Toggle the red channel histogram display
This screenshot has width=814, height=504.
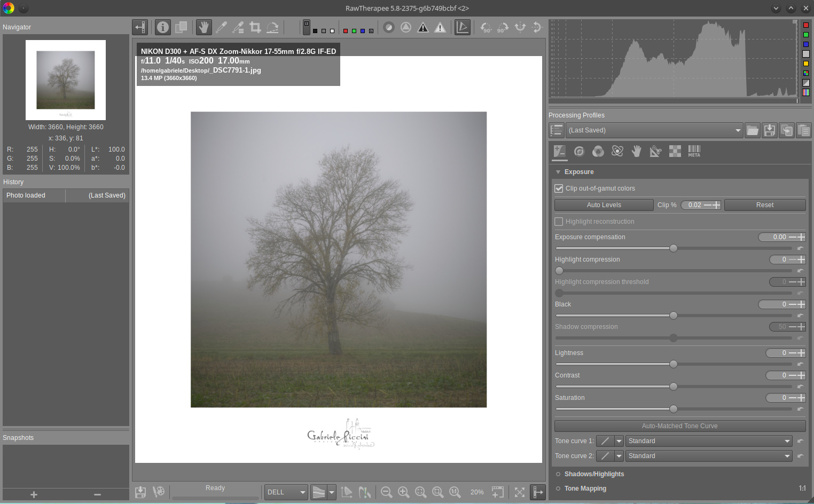tap(806, 25)
